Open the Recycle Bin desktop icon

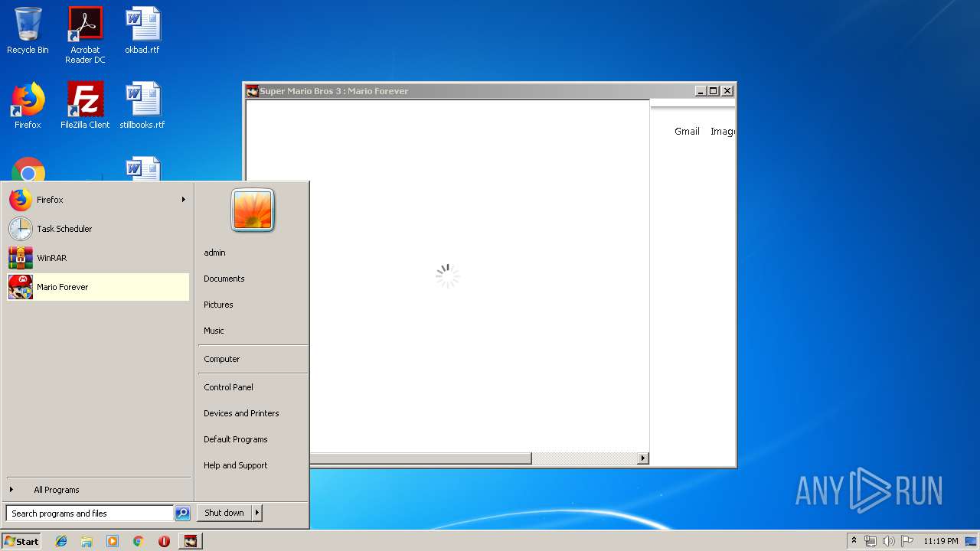28,31
